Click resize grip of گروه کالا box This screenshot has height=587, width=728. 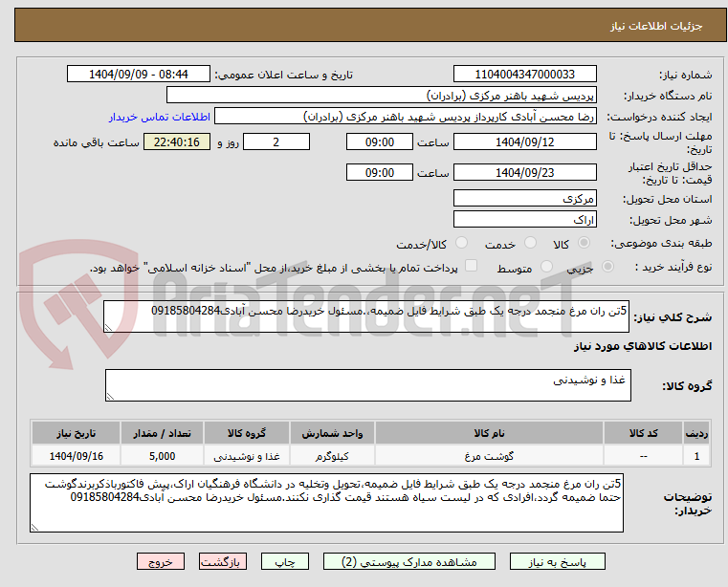pos(110,397)
